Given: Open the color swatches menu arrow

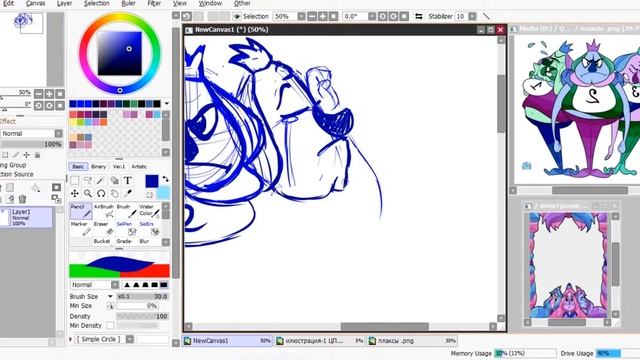Looking at the screenshot, I should click(x=167, y=104).
